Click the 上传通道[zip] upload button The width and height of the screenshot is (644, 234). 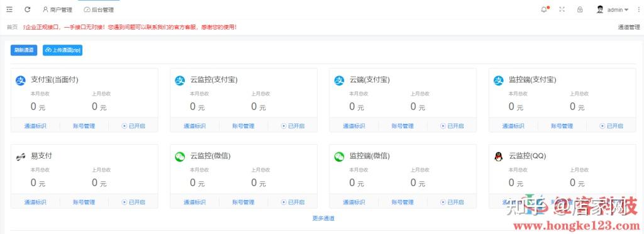pos(63,50)
